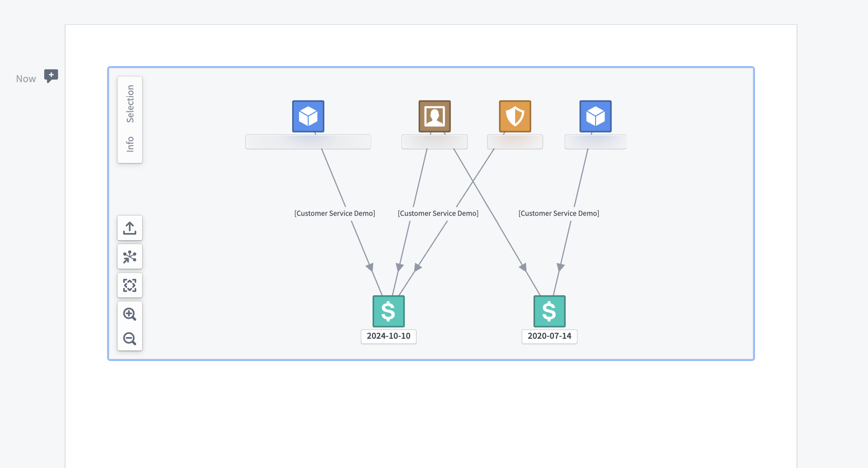868x468 pixels.
Task: Click the leftmost Customer Service Demo edge label
Action: 335,213
